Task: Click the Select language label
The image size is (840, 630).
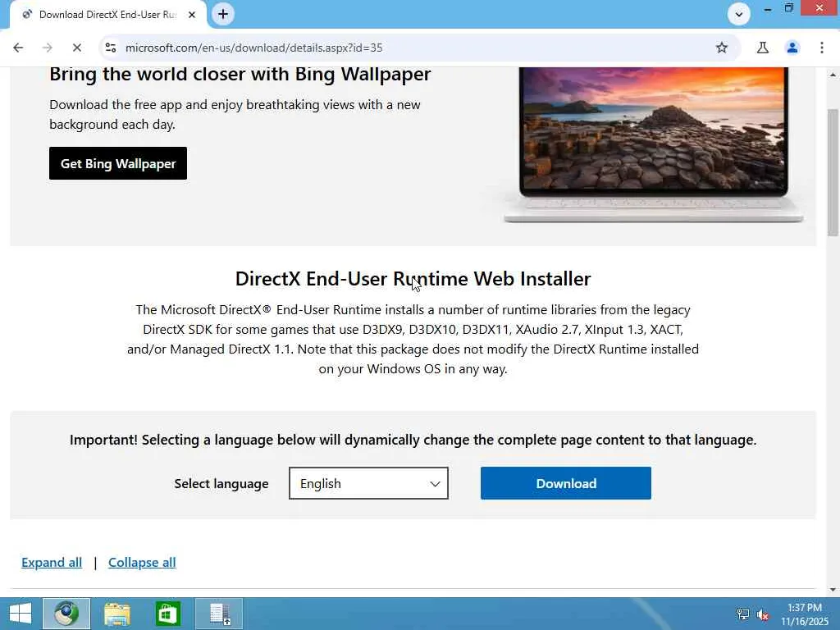Action: (221, 484)
